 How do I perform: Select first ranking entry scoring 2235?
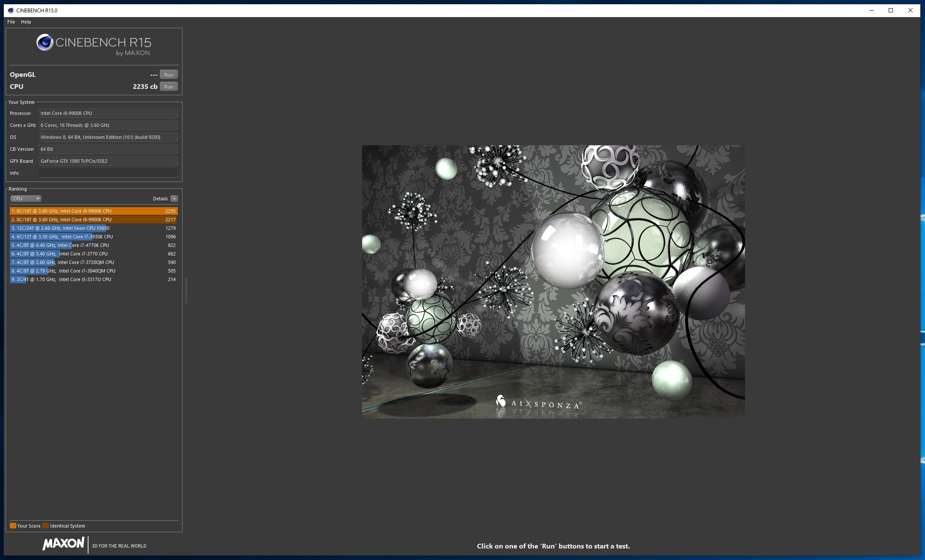tap(93, 211)
